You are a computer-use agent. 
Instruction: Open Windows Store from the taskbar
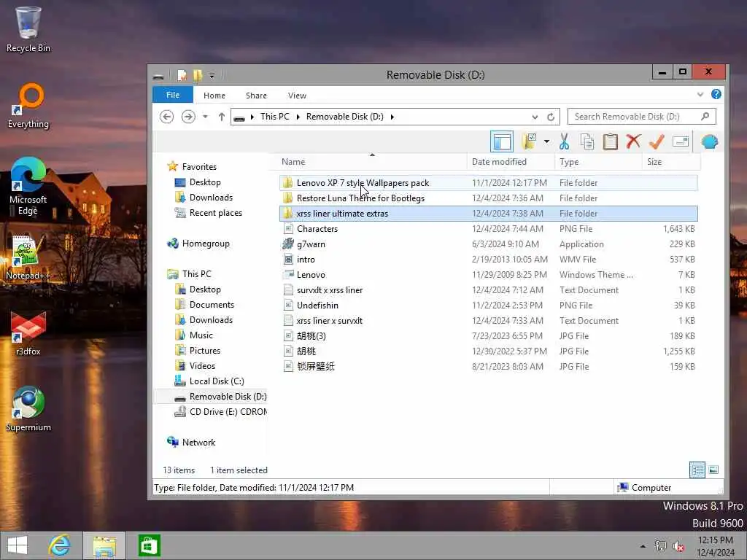149,545
